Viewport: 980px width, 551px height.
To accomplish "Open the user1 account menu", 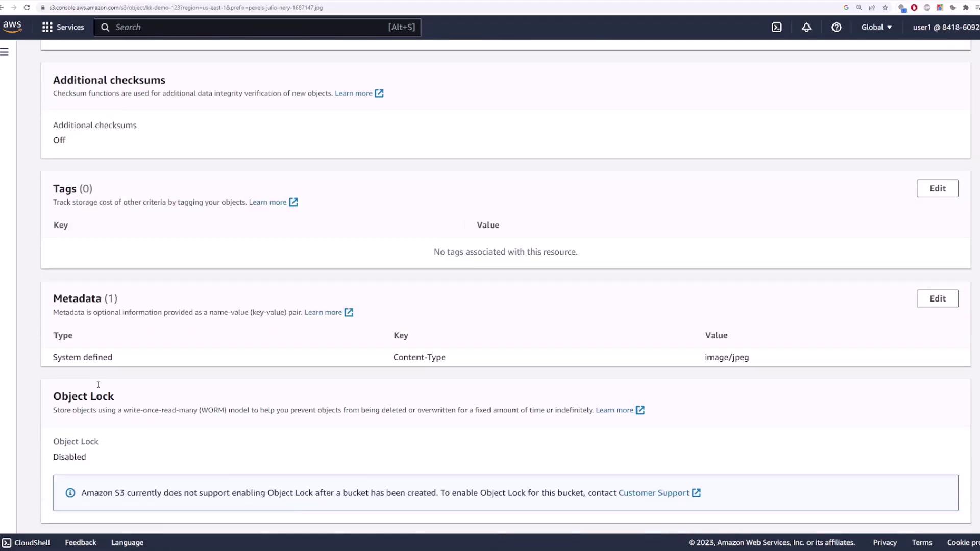I will [x=945, y=28].
